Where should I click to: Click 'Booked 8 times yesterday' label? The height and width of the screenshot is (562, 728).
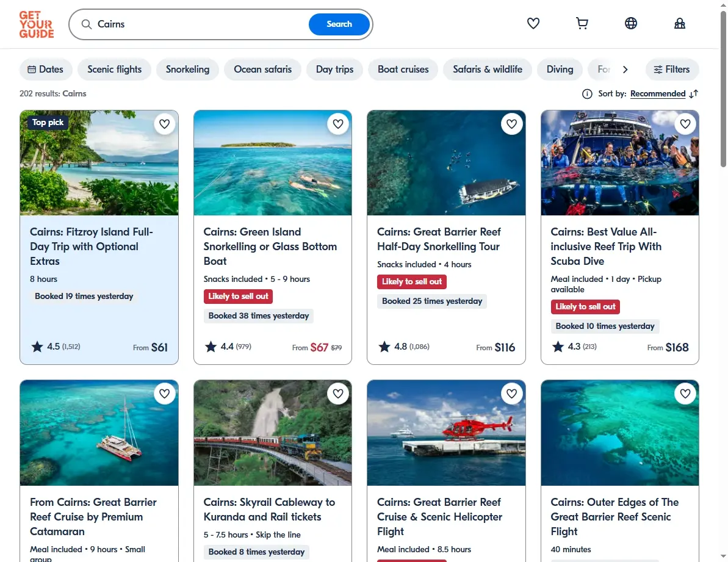[x=256, y=552]
